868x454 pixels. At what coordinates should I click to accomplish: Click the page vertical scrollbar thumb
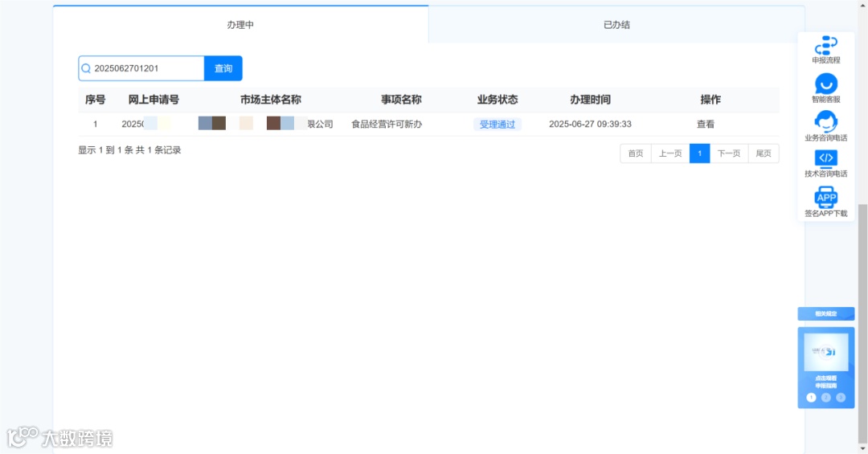point(862,322)
